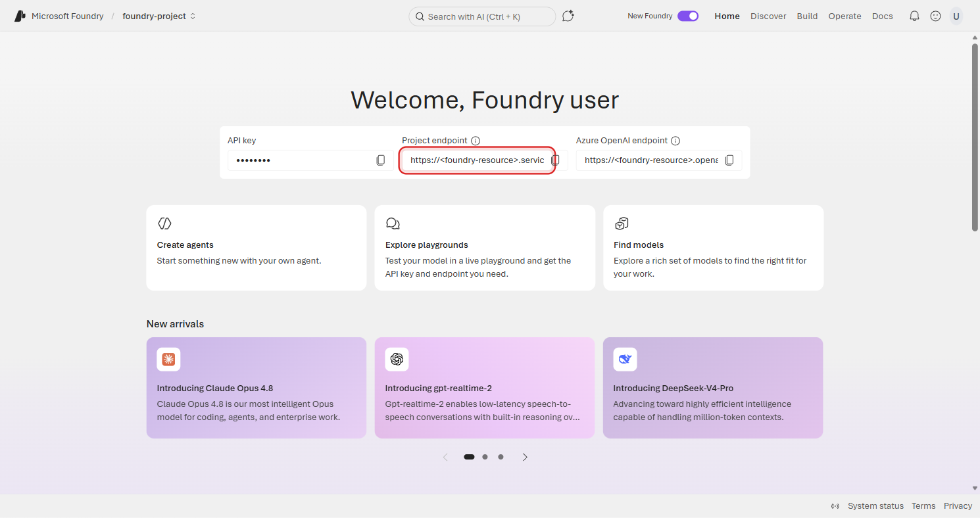Select the third carousel page dot
Screen dimensions: 980x518
coord(501,457)
